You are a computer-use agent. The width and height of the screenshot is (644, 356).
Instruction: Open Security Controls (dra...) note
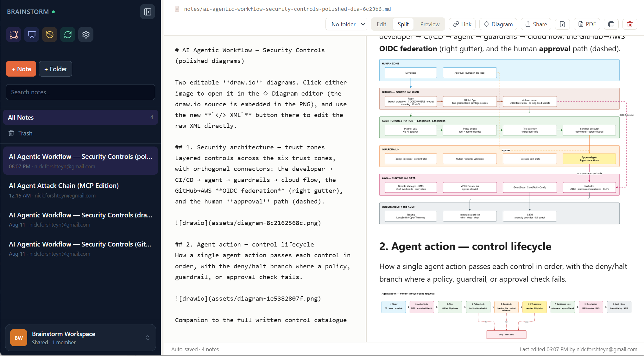coord(80,219)
